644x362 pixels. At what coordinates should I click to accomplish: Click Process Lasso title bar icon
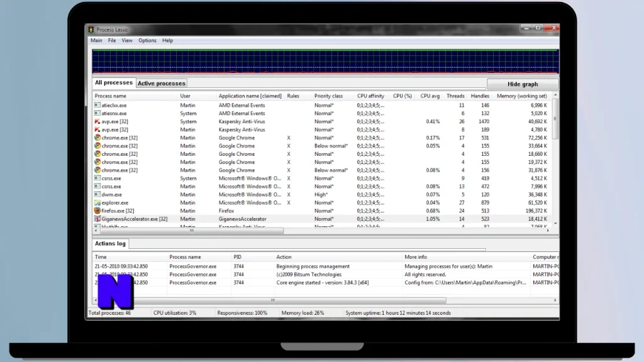(91, 30)
